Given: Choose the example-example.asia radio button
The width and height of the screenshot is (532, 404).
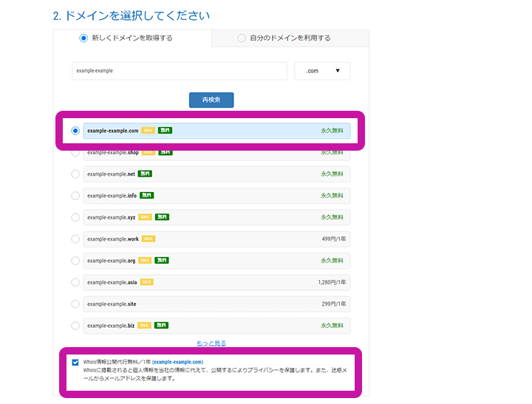Looking at the screenshot, I should pos(75,282).
